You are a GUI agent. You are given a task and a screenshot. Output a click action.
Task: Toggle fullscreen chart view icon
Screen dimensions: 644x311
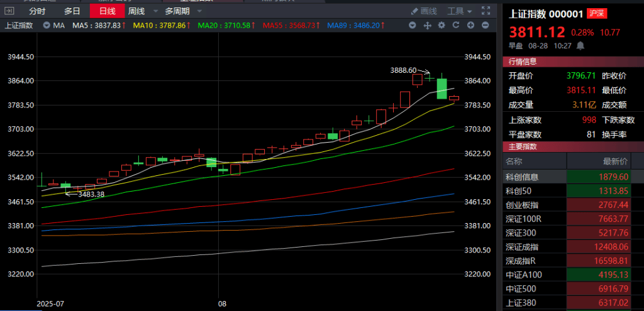[486, 11]
